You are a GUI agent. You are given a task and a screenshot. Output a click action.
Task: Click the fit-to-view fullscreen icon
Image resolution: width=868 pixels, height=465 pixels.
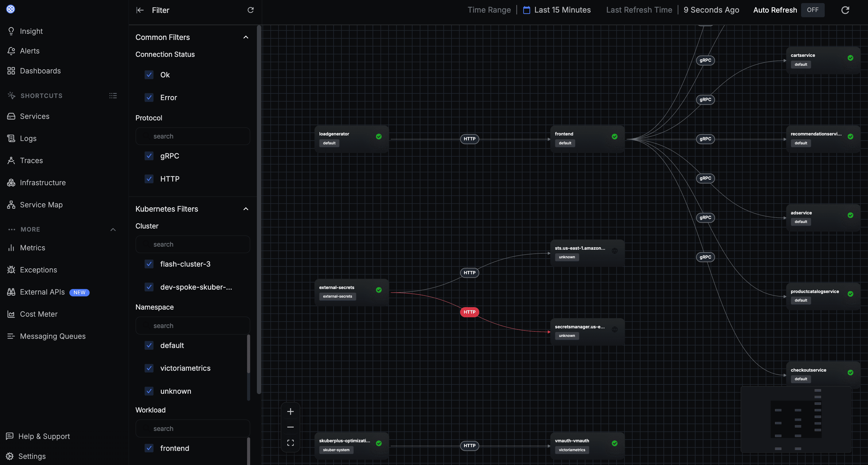tap(290, 442)
